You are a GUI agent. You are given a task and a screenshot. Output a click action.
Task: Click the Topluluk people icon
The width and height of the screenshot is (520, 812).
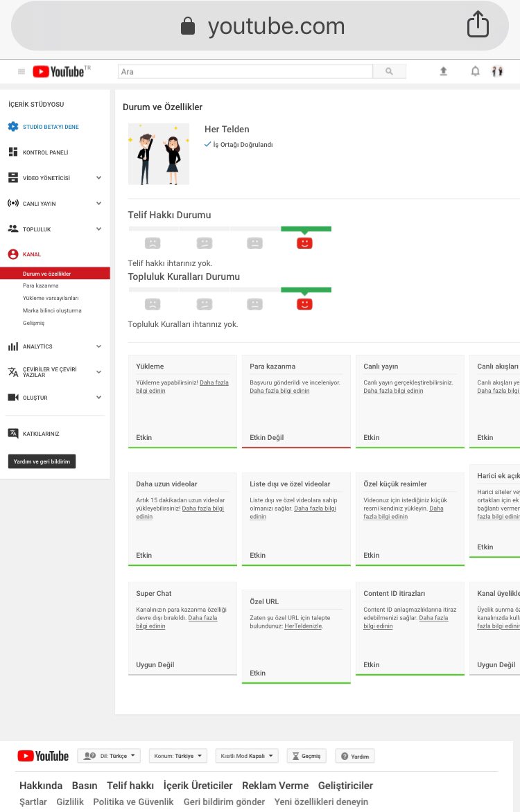[x=13, y=229]
